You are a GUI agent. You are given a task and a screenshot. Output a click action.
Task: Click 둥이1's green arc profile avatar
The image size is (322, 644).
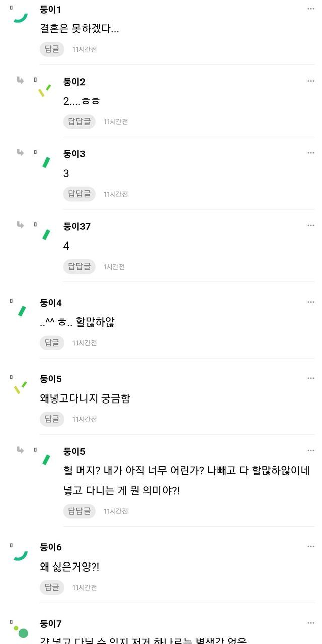pyautogui.click(x=20, y=17)
